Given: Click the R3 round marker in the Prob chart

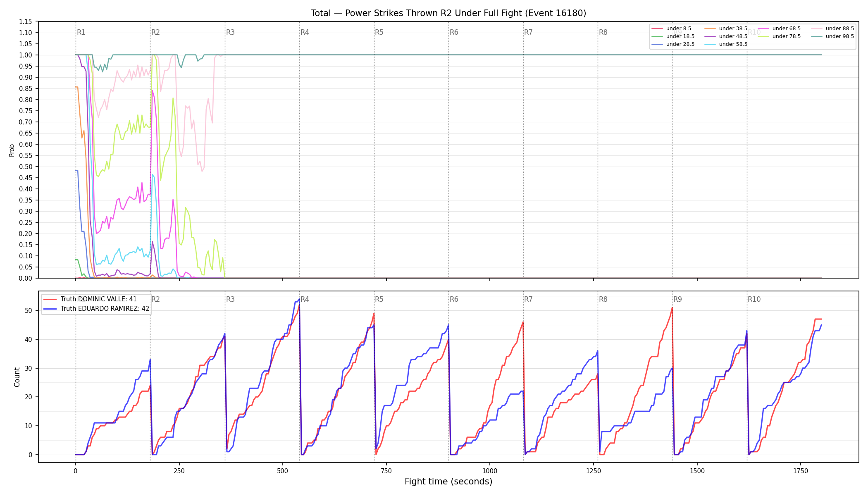Looking at the screenshot, I should (x=230, y=32).
